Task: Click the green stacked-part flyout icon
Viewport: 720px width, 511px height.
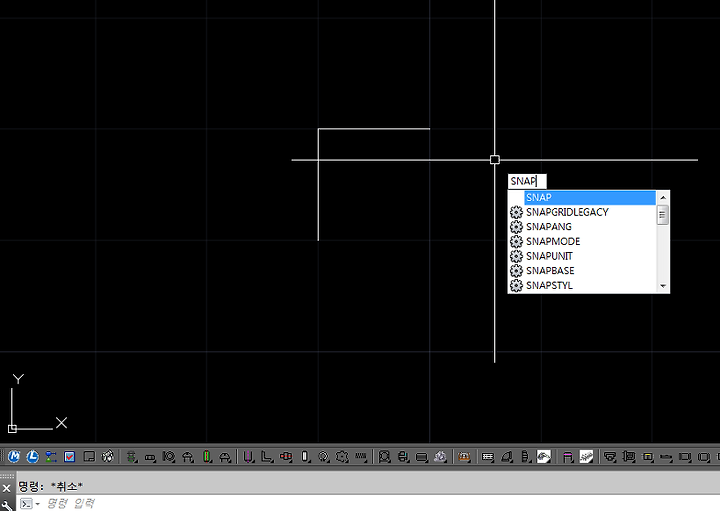Action: point(132,456)
